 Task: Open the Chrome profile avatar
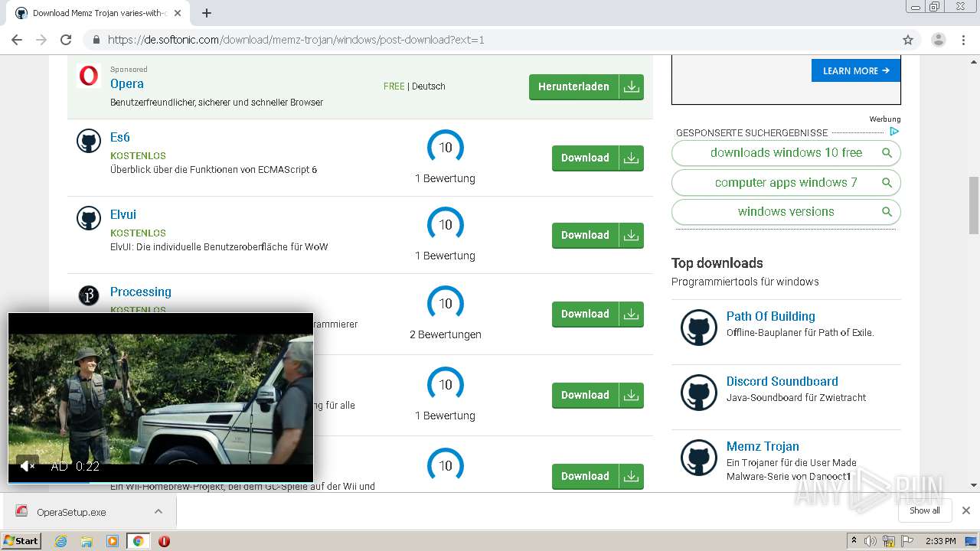click(938, 40)
